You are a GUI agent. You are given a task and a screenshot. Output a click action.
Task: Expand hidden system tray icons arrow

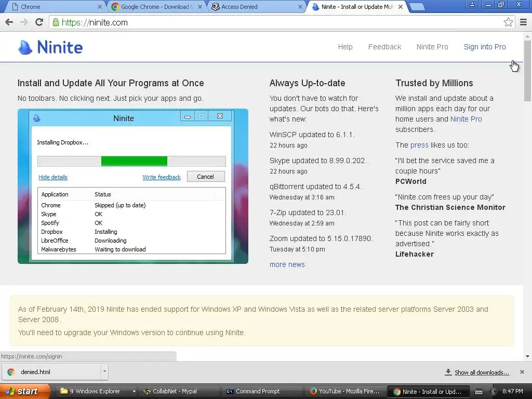coord(493,392)
